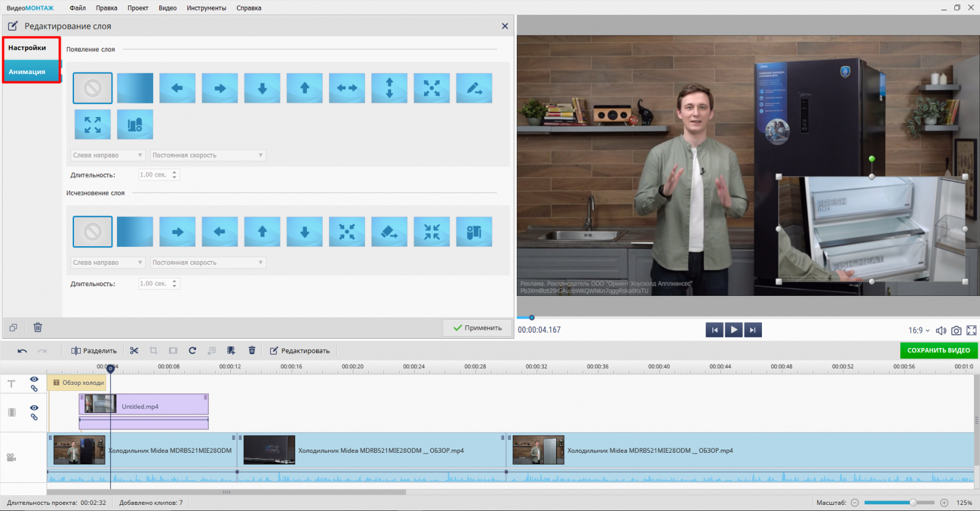Open the Инструменты menu

coord(206,8)
